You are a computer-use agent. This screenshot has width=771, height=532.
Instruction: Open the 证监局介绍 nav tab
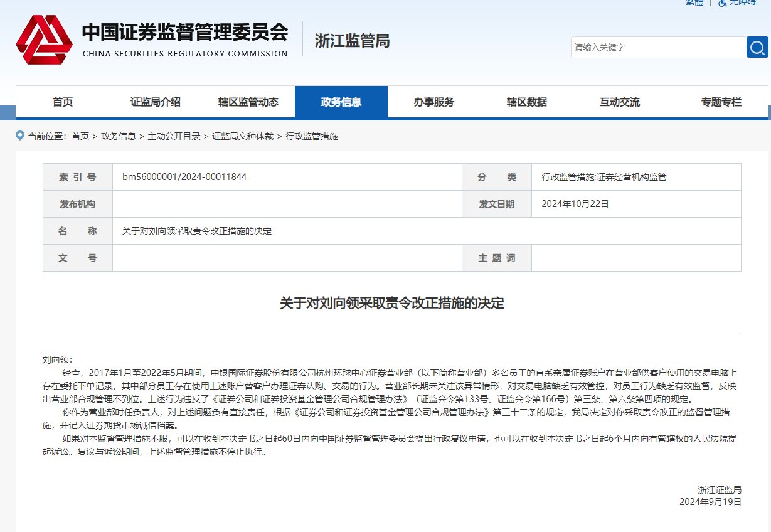click(156, 102)
